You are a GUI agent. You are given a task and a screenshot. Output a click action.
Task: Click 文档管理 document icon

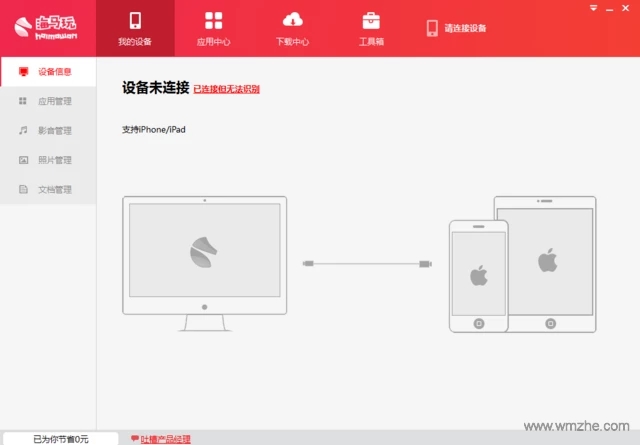pyautogui.click(x=23, y=189)
